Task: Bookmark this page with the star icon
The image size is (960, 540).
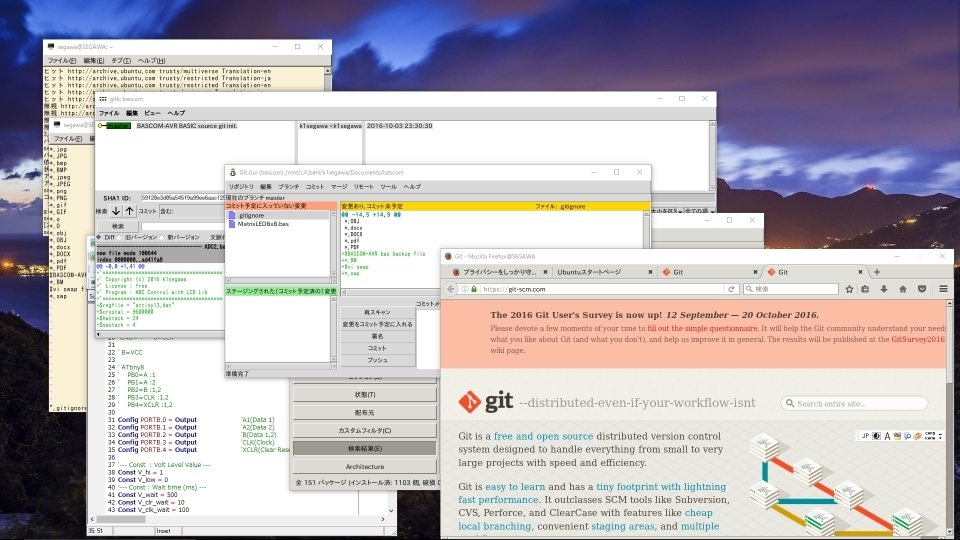Action: click(849, 289)
